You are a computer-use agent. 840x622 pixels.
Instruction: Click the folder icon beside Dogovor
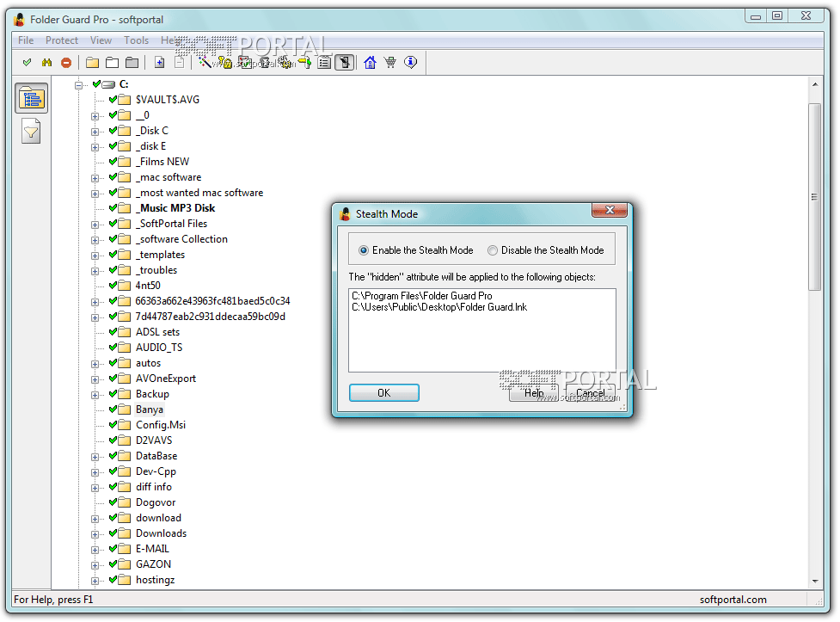pyautogui.click(x=125, y=502)
